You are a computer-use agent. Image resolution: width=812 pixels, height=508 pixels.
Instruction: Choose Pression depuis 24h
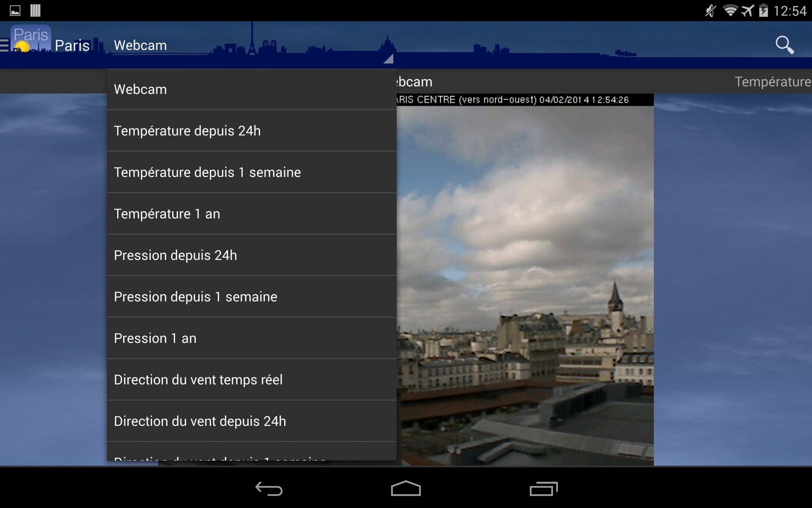(x=252, y=255)
